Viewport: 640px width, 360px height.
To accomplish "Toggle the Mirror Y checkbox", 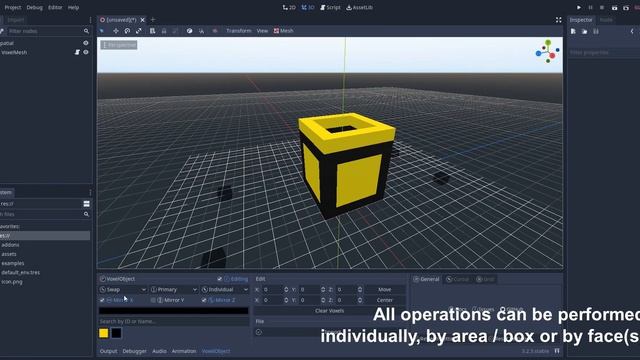I will point(153,300).
